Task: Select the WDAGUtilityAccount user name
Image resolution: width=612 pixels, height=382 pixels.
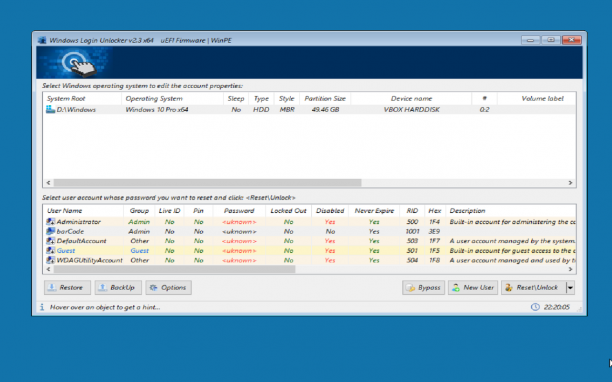Action: tap(89, 260)
